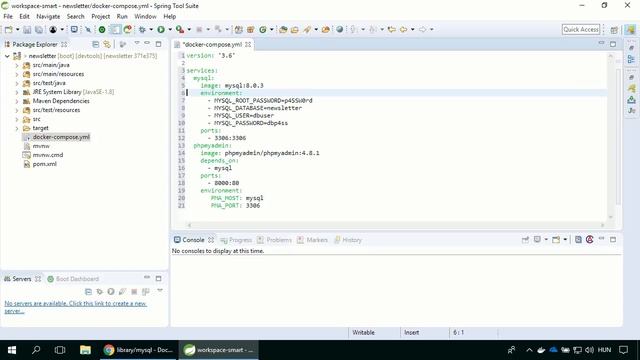This screenshot has width=640, height=360.
Task: Open the Windows Start menu
Action: tap(12, 350)
